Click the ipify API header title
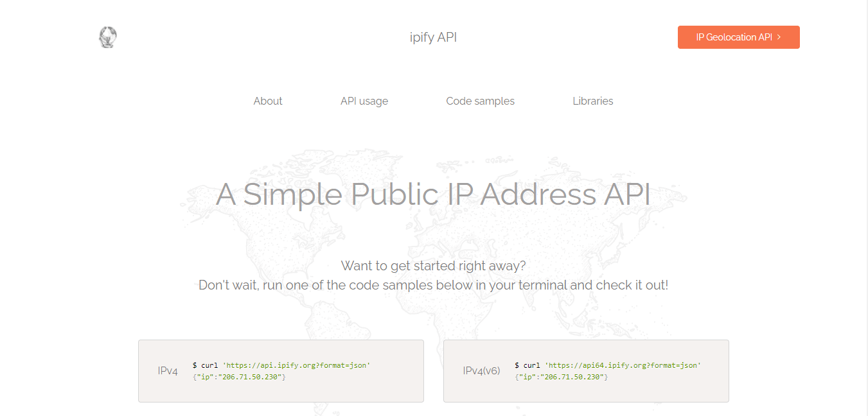 pos(434,37)
